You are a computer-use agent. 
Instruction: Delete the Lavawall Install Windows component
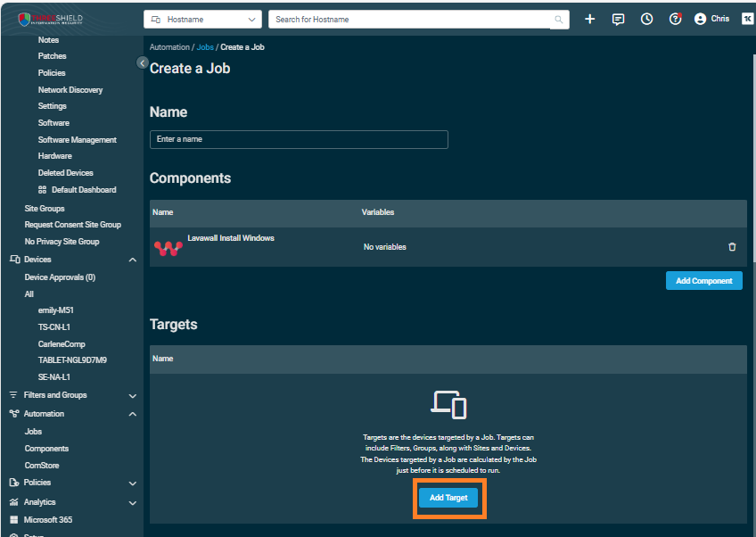pos(732,247)
